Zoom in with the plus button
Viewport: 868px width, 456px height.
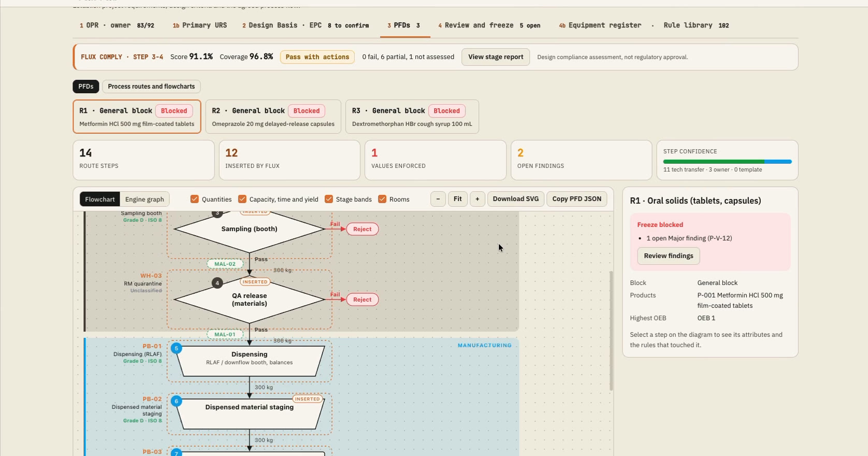[478, 199]
